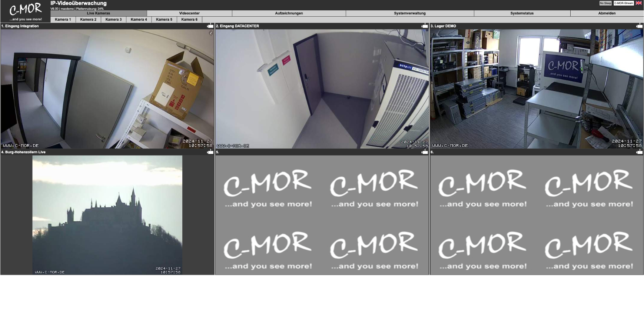
Task: Click the camera icon of Lager DEMO
Action: pos(639,26)
